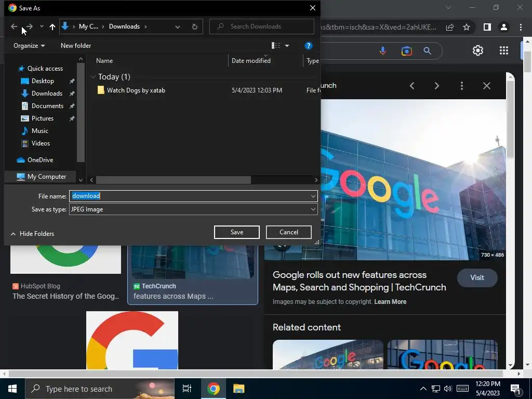Expand the File name dropdown
Image resolution: width=532 pixels, height=399 pixels.
coord(313,196)
